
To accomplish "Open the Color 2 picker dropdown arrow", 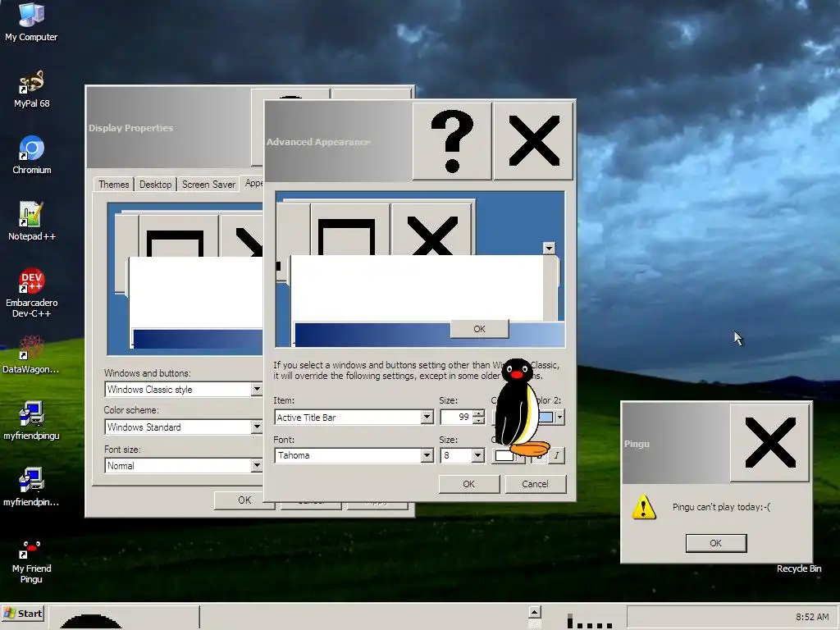I will click(559, 417).
